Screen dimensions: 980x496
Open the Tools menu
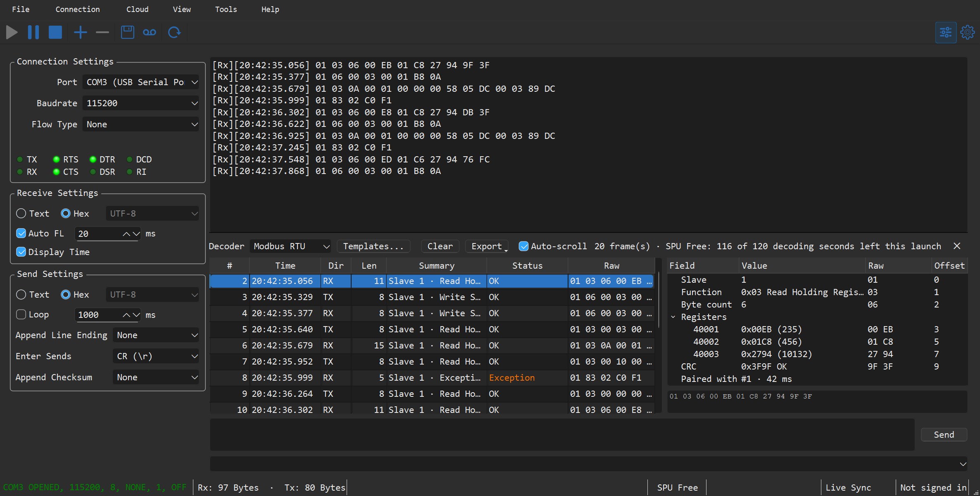tap(226, 9)
